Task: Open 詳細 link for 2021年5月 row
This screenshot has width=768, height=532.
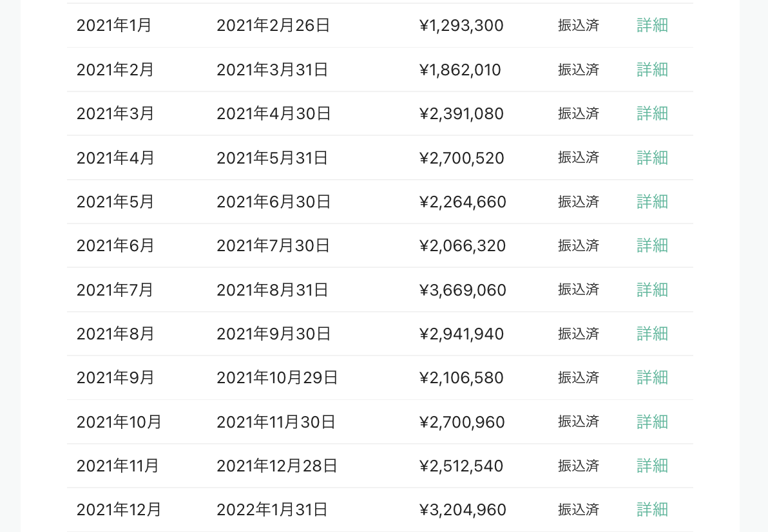Action: [652, 202]
